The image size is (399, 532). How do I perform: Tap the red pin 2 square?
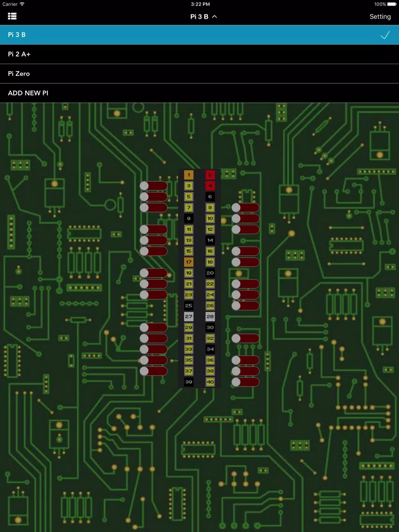[210, 175]
